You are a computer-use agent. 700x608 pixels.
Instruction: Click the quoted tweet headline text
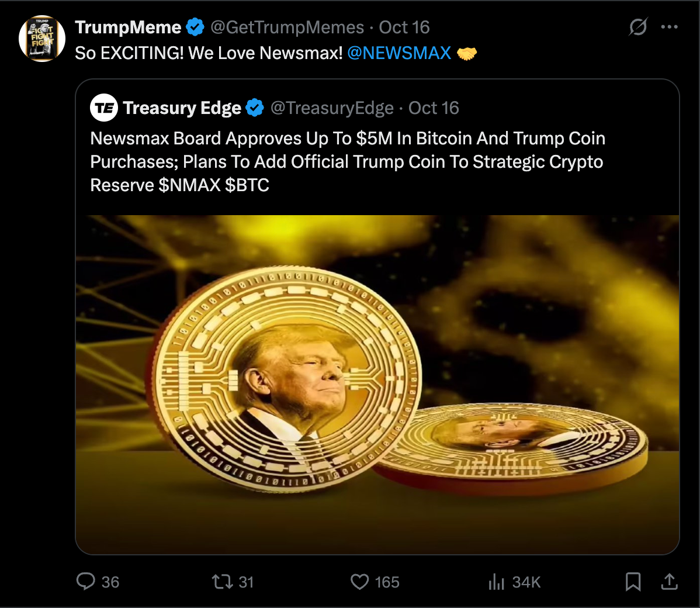pyautogui.click(x=347, y=161)
